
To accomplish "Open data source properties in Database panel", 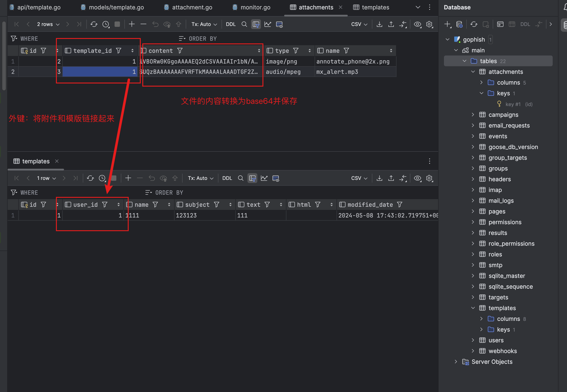I will pyautogui.click(x=459, y=24).
